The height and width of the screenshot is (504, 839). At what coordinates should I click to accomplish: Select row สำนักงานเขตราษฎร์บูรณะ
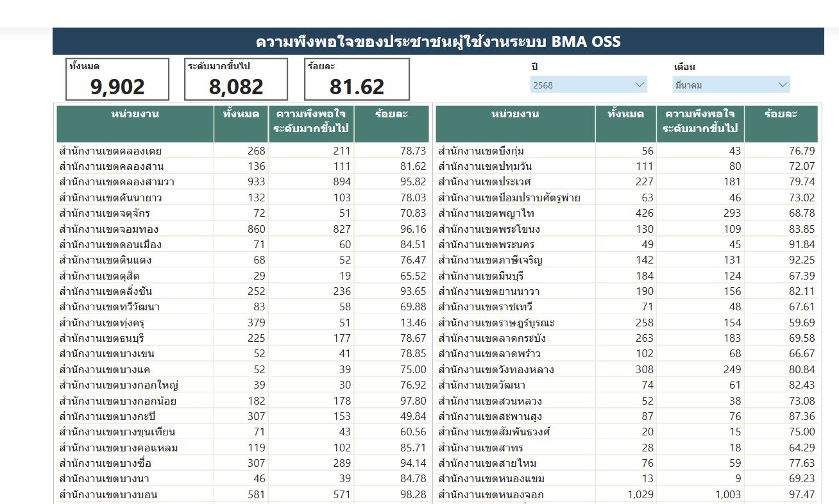(x=627, y=323)
